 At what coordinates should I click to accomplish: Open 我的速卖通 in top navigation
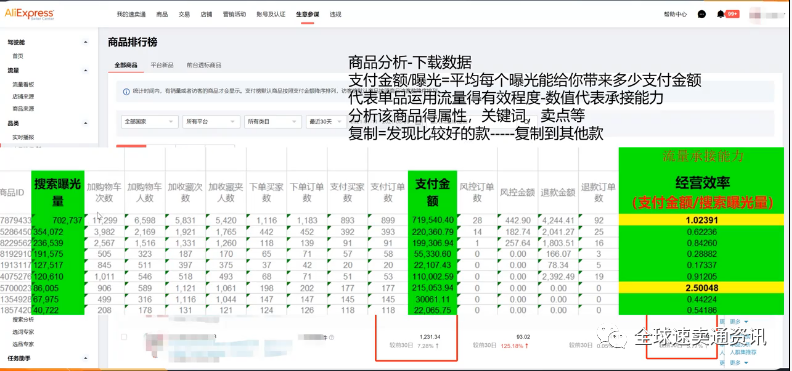[x=131, y=15]
